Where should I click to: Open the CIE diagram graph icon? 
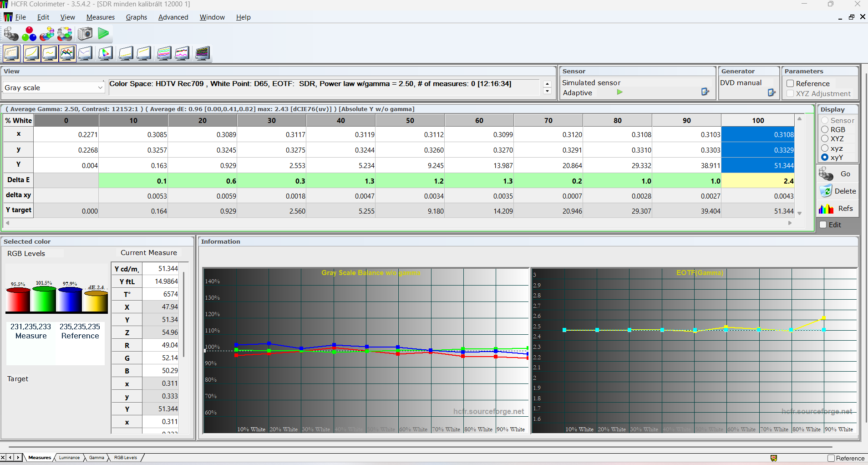click(105, 53)
